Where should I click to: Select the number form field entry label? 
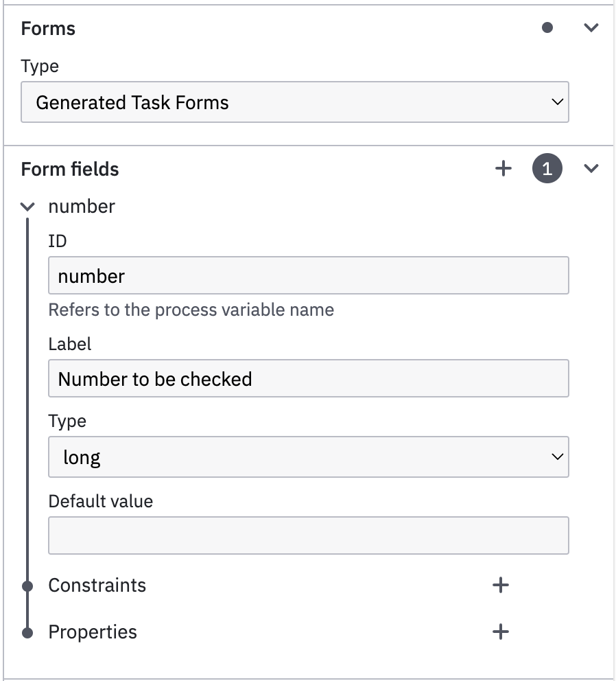(82, 207)
